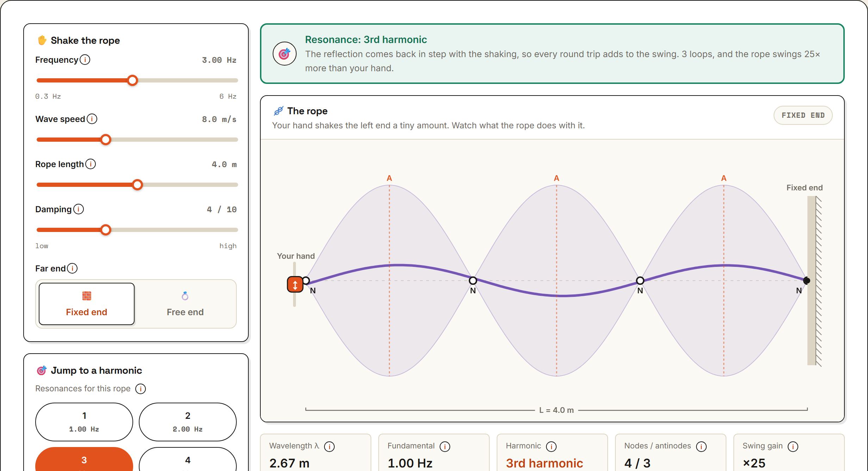
Task: Click the '3rd harmonic' card value
Action: coord(545,463)
